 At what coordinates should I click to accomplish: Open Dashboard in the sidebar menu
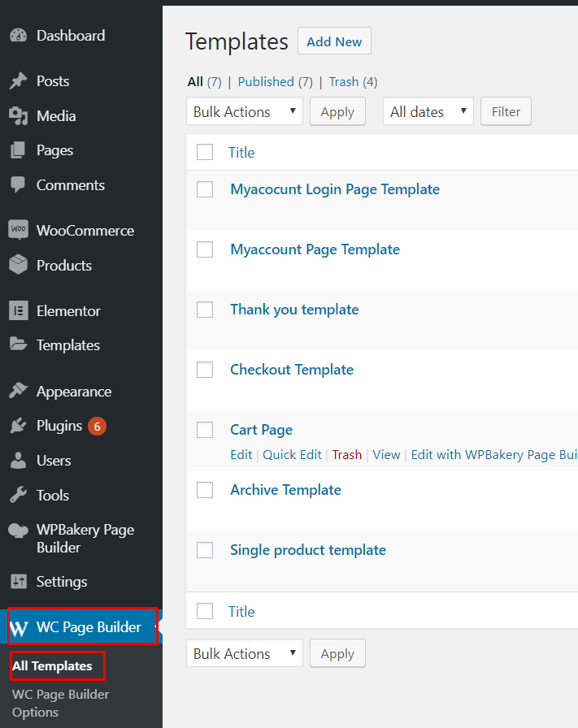[x=71, y=36]
